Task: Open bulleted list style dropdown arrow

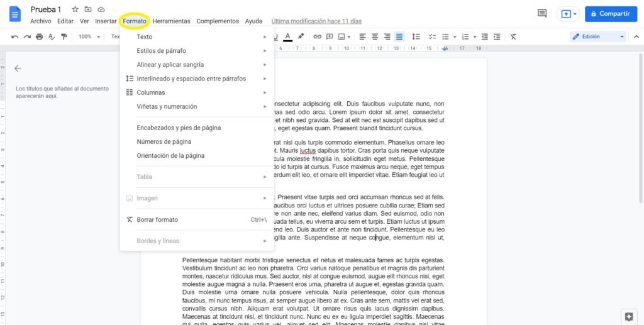Action: pos(455,36)
